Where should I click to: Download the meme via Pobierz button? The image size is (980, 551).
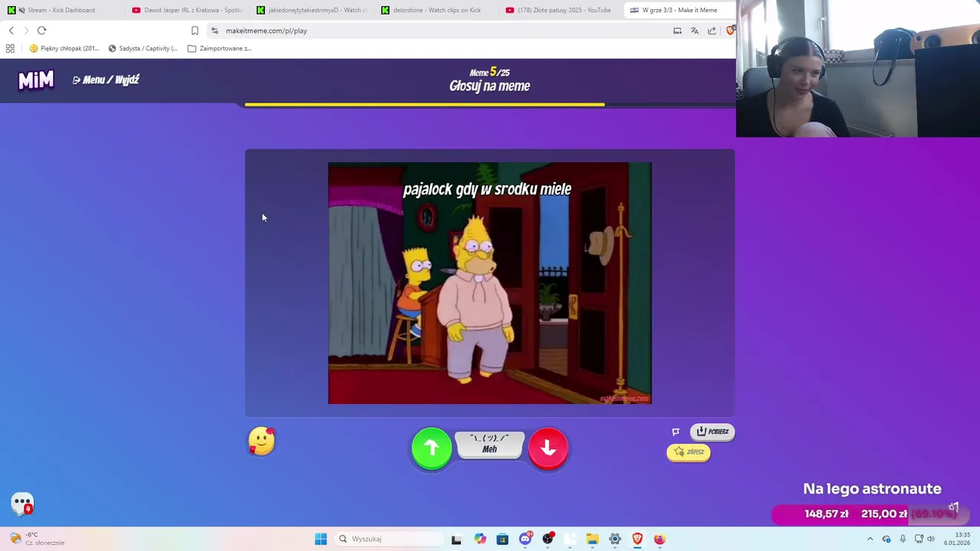pyautogui.click(x=712, y=432)
